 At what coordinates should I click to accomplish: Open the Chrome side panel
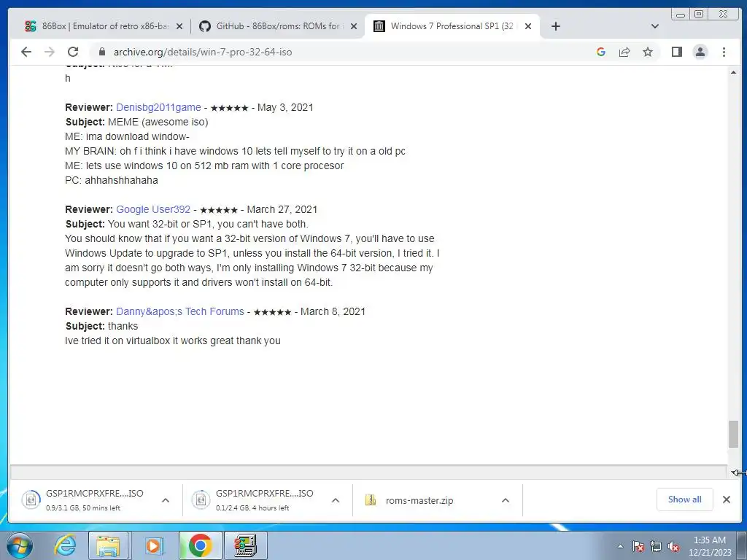point(677,52)
